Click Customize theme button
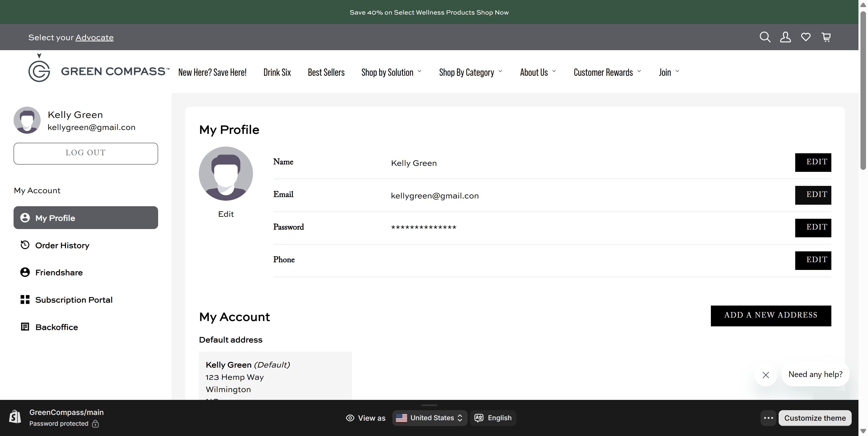 point(815,418)
